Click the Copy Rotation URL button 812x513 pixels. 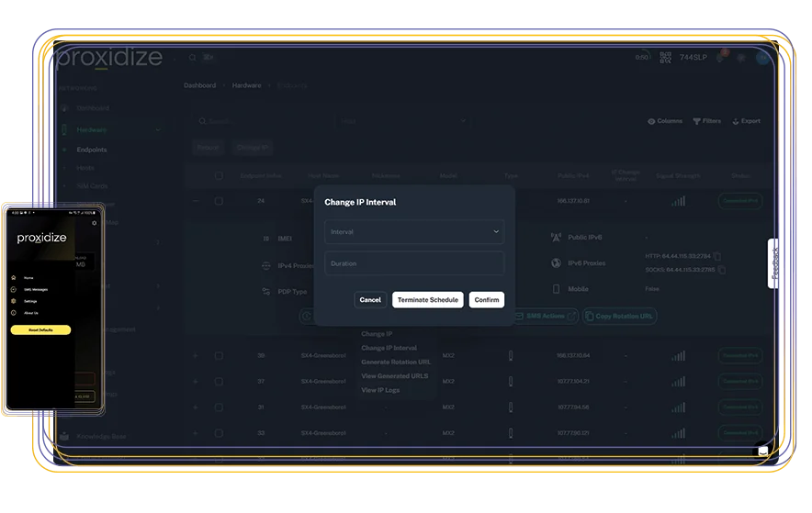619,316
